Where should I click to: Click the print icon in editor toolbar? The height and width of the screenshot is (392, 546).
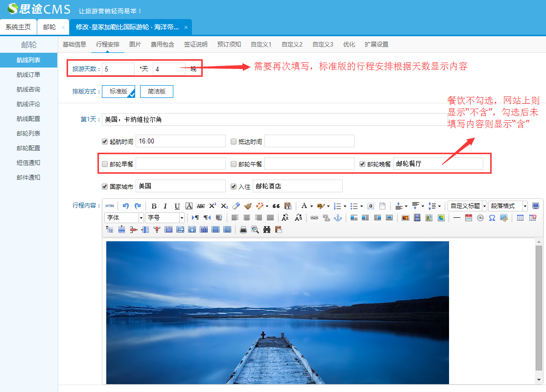point(243,230)
